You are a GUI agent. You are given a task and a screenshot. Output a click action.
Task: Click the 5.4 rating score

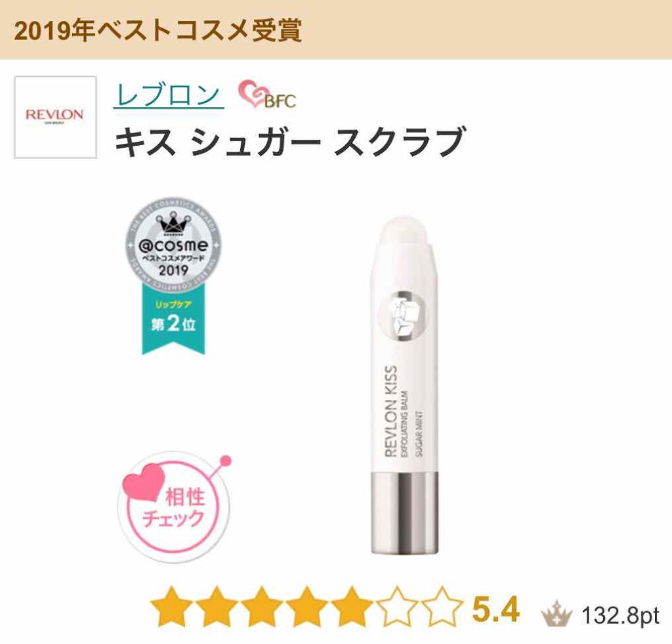click(495, 608)
